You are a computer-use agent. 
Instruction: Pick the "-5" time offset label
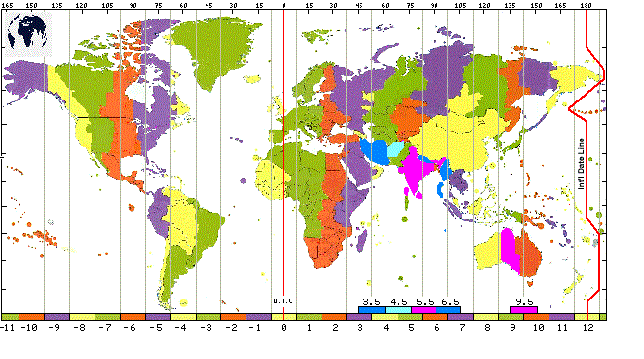[157, 328]
